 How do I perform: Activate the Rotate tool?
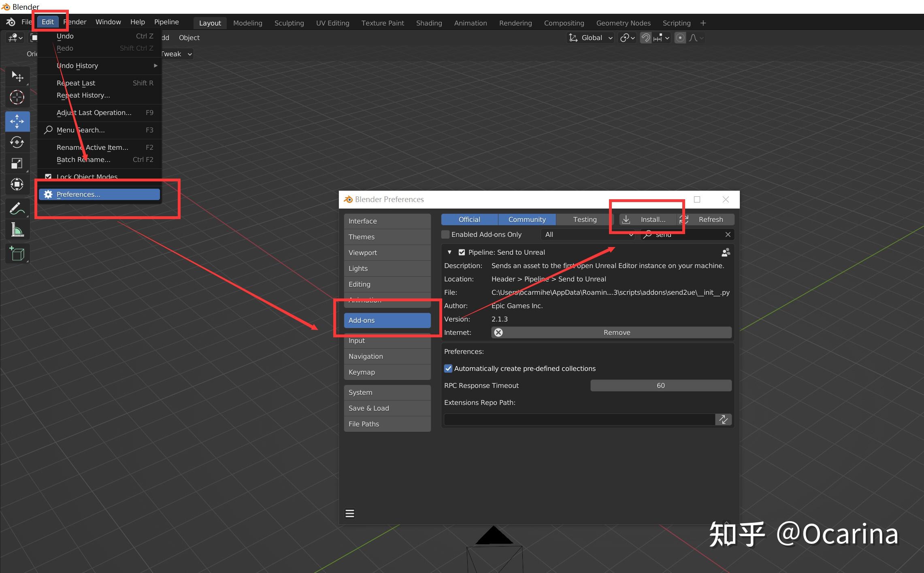tap(17, 142)
